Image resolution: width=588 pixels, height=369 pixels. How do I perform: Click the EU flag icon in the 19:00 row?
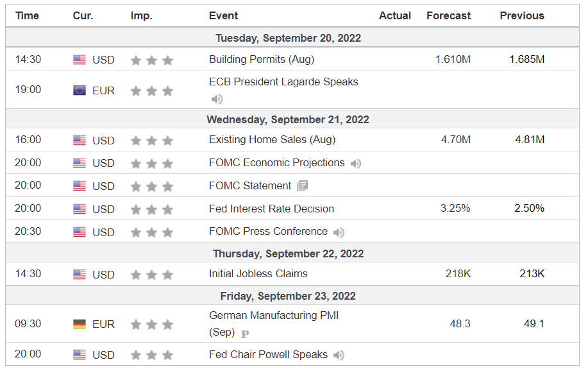80,90
